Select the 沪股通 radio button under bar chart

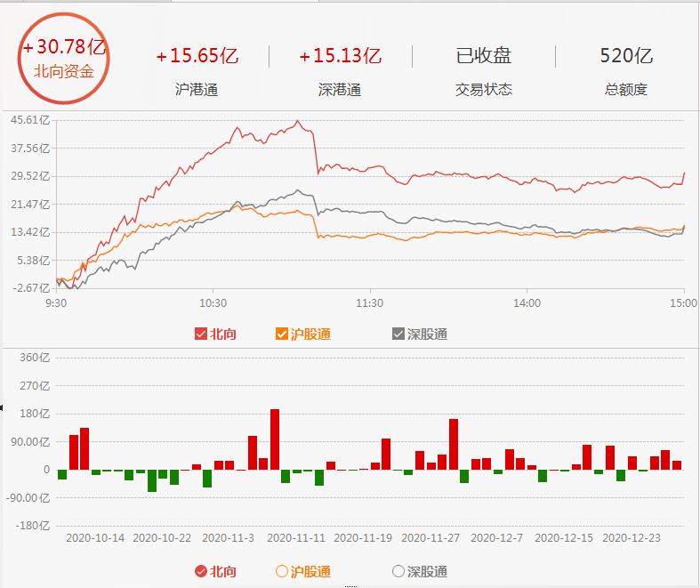coord(282,571)
